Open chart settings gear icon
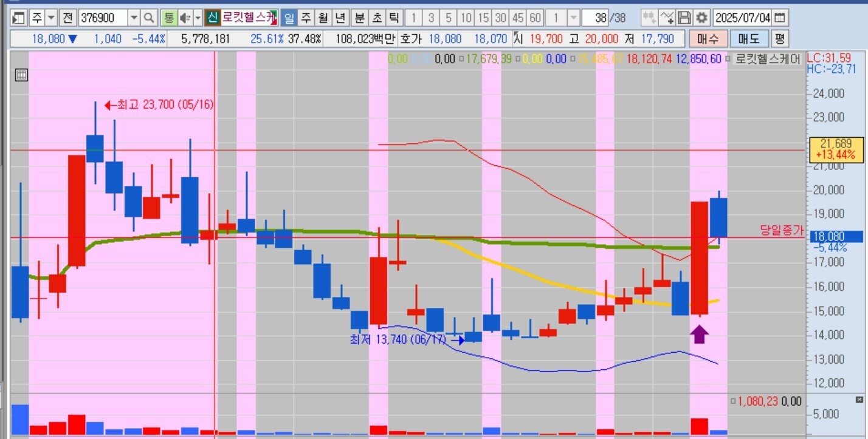This screenshot has height=439, width=868. pos(702,18)
